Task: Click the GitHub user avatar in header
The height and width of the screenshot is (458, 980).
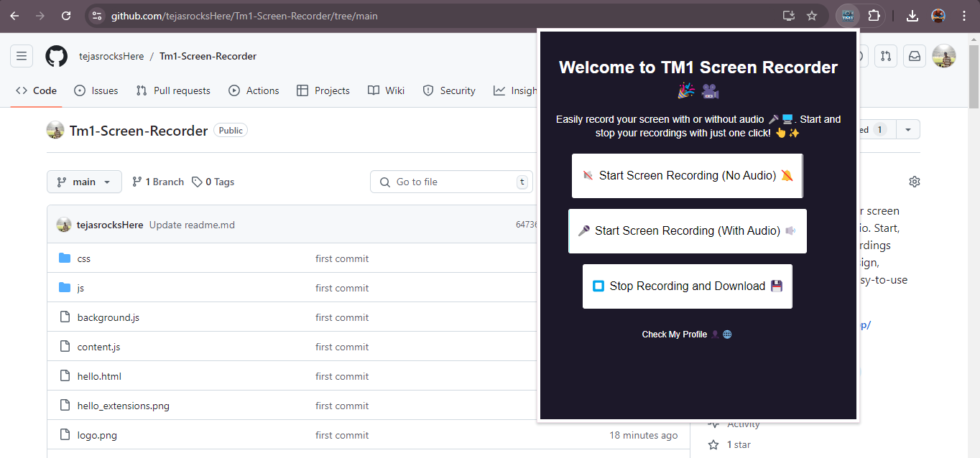Action: [x=944, y=56]
